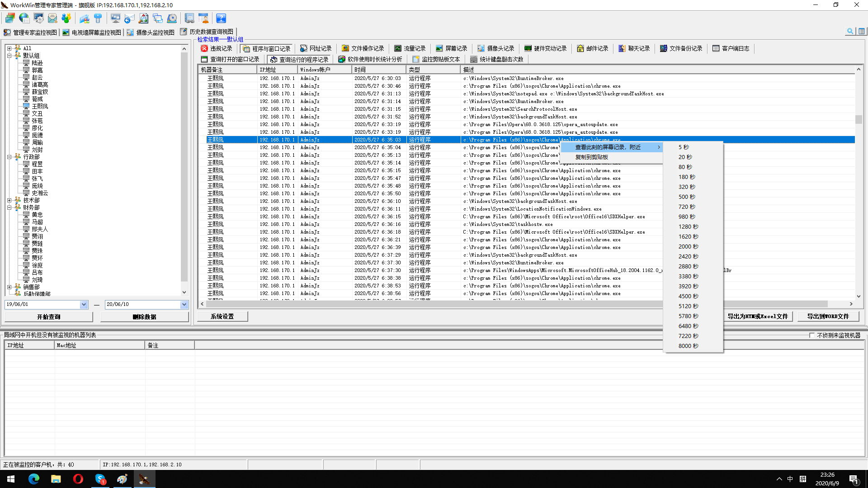Screen dimensions: 868x488
Task: Open the start date 19/06/01 dropdown
Action: click(x=84, y=305)
